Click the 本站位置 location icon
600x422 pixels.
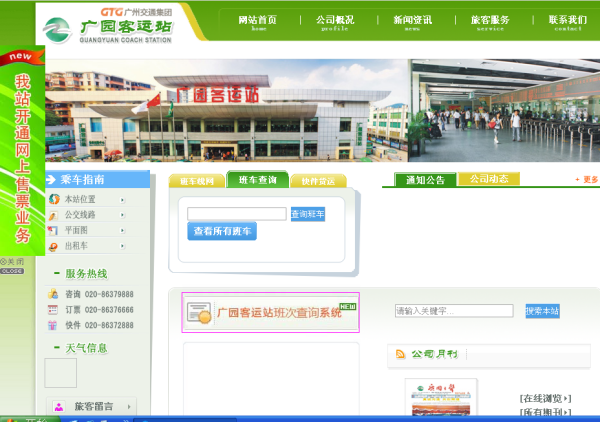tap(54, 199)
